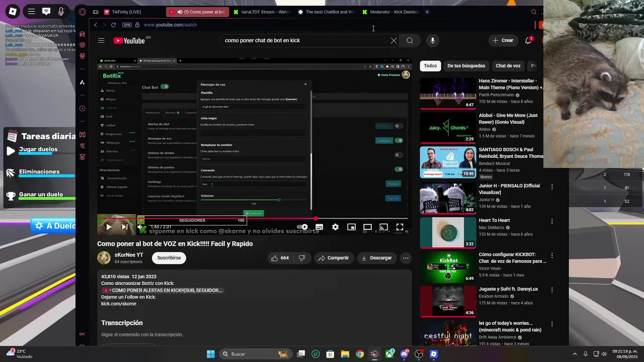Enable the miniplayer
The image size is (644, 362).
tap(351, 227)
